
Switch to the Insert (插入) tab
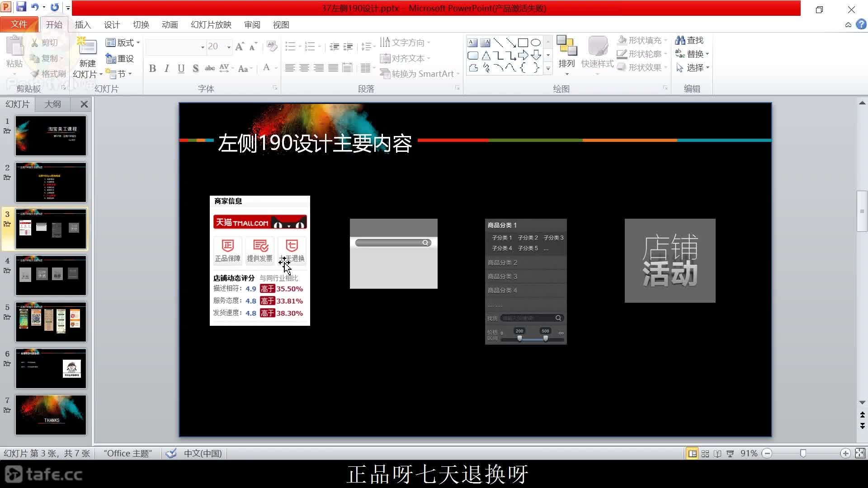[83, 24]
